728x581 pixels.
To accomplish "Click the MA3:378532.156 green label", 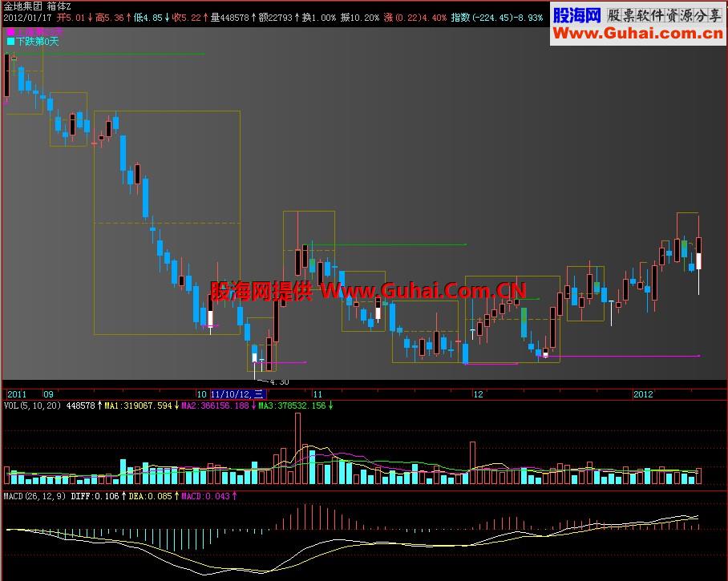I will [293, 405].
